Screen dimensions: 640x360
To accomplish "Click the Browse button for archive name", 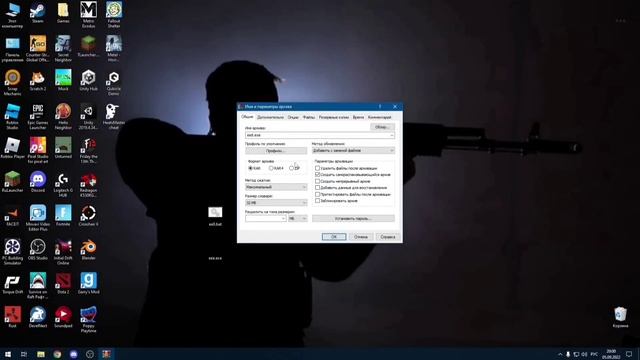I will pyautogui.click(x=382, y=127).
